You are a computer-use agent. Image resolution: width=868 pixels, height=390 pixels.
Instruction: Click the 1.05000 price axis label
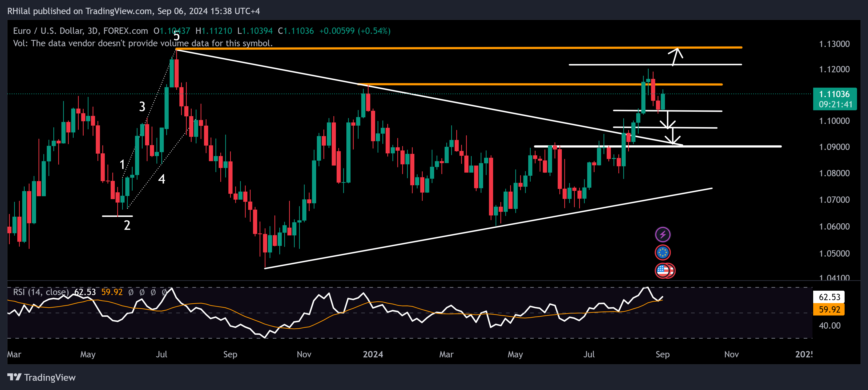click(834, 253)
